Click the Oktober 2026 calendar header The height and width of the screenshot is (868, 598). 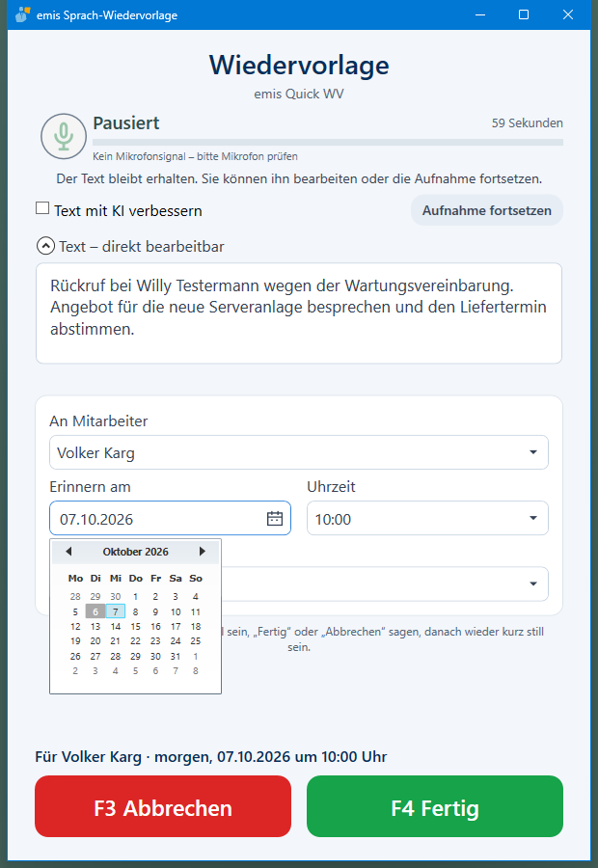click(136, 552)
